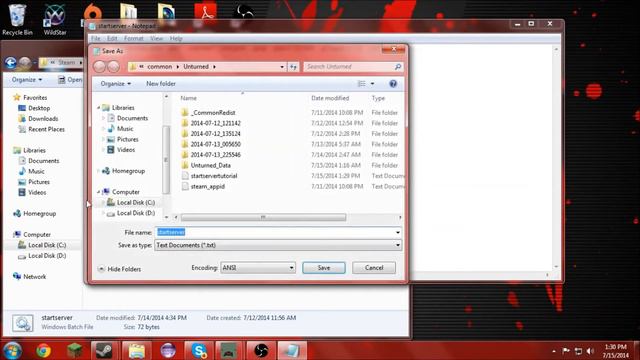Open Steam from the taskbar
Viewport: 640px width, 360px height.
click(105, 351)
